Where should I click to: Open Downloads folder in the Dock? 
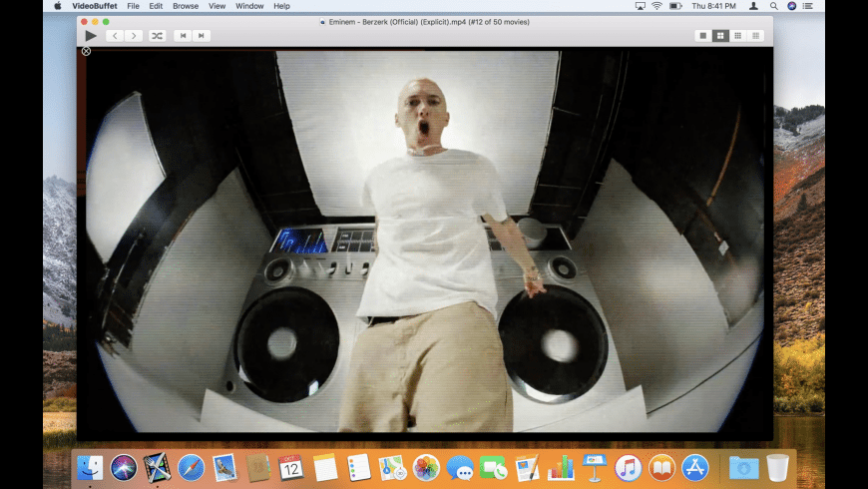(743, 468)
